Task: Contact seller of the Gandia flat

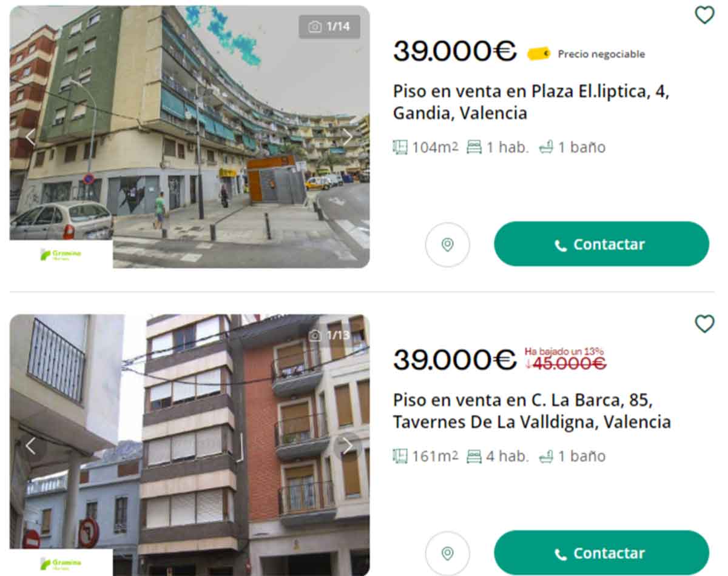Action: (601, 244)
